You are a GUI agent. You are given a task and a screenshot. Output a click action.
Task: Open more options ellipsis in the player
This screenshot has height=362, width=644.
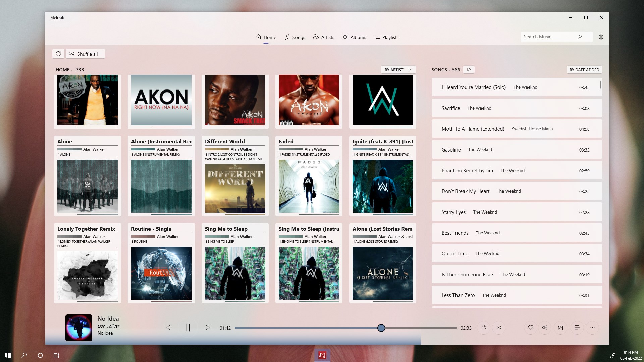pyautogui.click(x=592, y=328)
